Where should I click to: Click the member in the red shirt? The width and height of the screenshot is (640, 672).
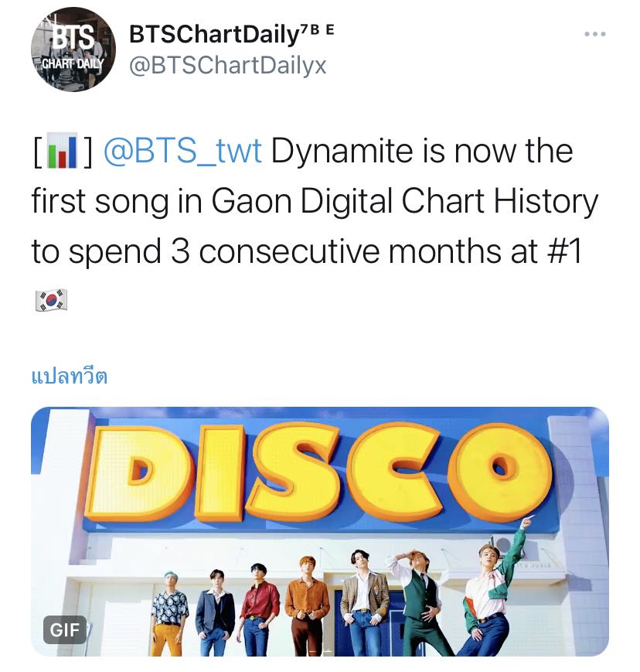259,609
